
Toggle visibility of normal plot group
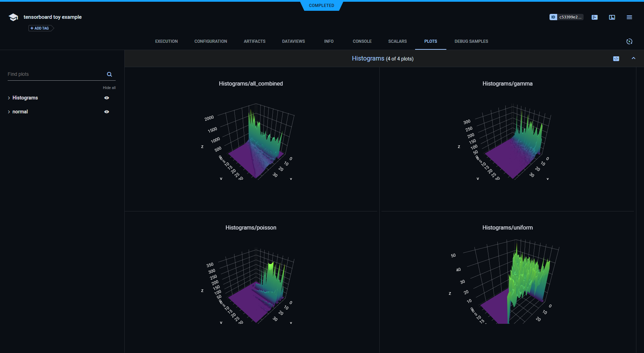107,112
